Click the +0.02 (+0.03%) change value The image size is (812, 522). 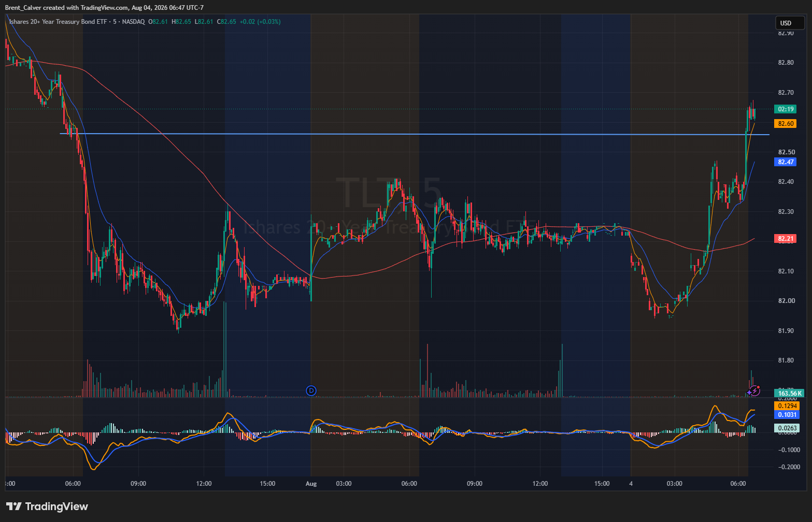tap(260, 22)
